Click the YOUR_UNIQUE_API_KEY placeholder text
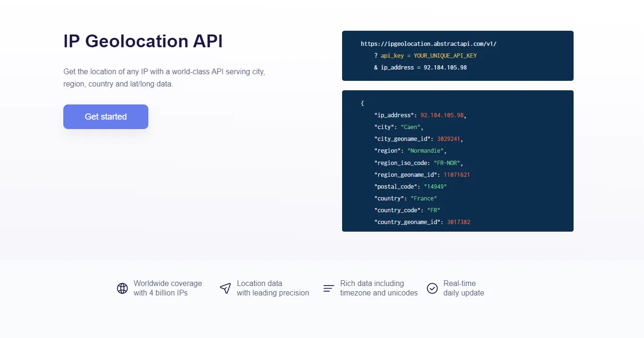This screenshot has width=644, height=338. (445, 55)
